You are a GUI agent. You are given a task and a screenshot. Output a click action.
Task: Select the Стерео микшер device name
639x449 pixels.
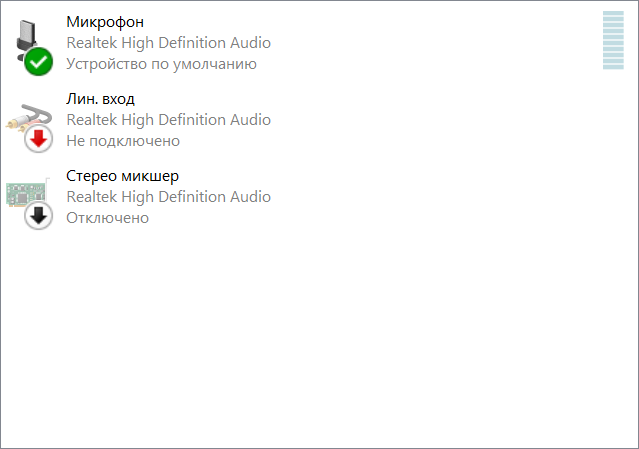click(x=122, y=175)
